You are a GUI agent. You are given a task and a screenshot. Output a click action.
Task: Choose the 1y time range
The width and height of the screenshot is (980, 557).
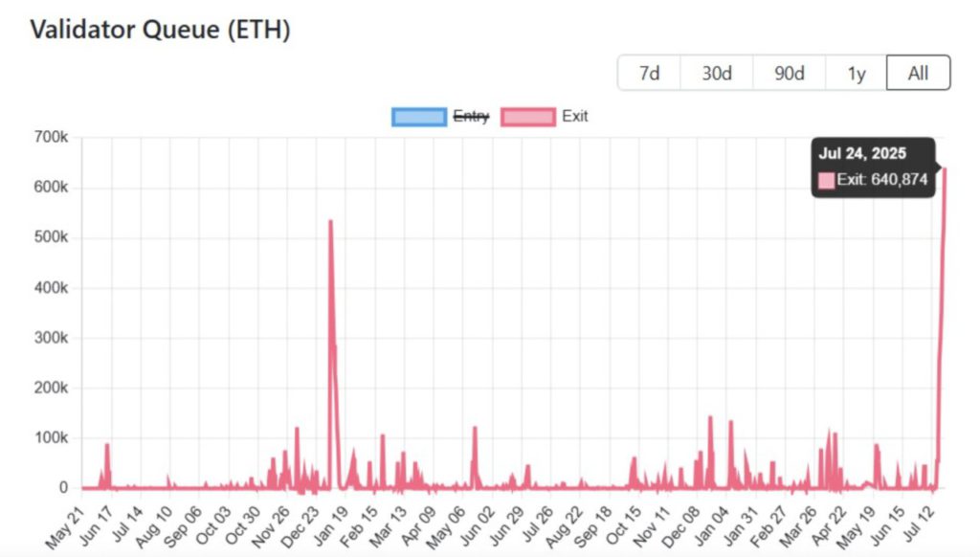pyautogui.click(x=857, y=74)
